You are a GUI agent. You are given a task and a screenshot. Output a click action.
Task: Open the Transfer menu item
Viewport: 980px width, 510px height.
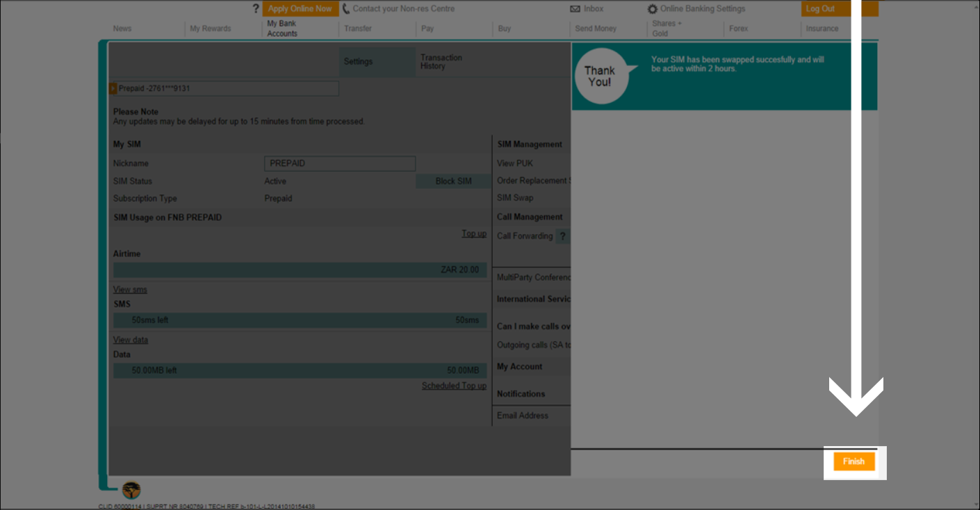[358, 28]
